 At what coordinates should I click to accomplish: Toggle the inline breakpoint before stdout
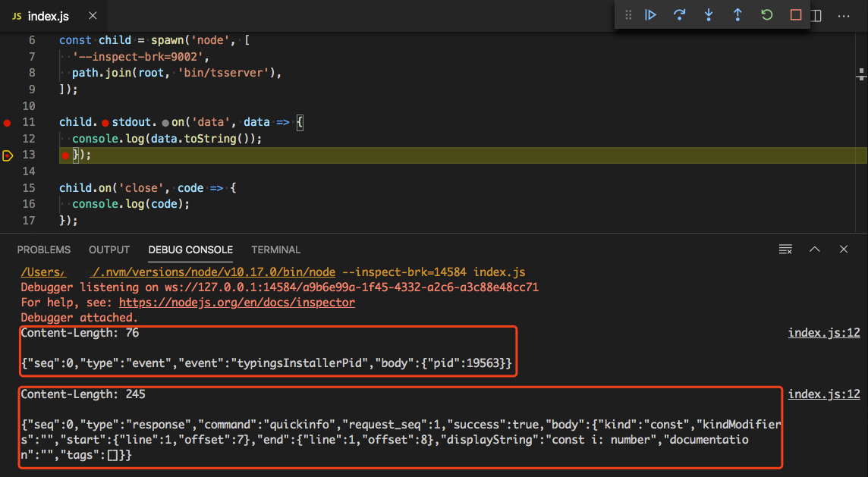pos(105,121)
